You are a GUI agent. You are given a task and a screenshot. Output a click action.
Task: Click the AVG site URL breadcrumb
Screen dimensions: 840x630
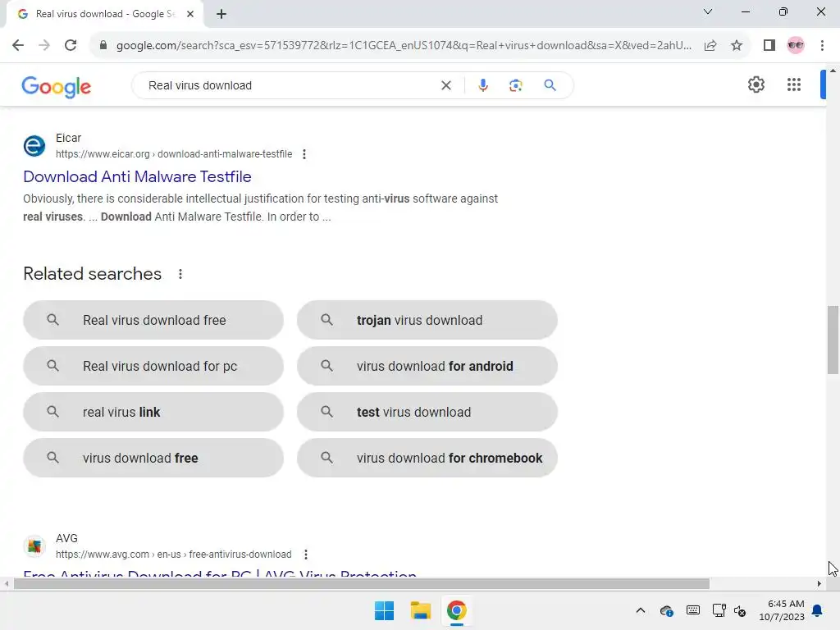pos(174,555)
